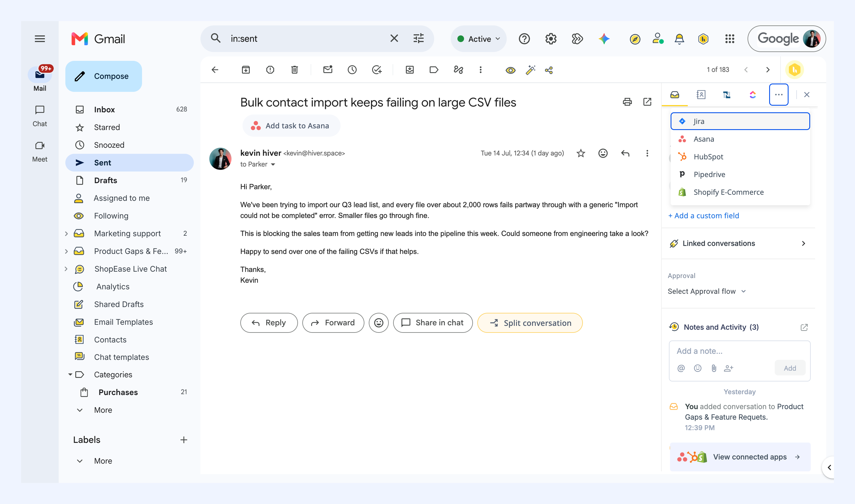
Task: Clear the search query with X
Action: 394,38
